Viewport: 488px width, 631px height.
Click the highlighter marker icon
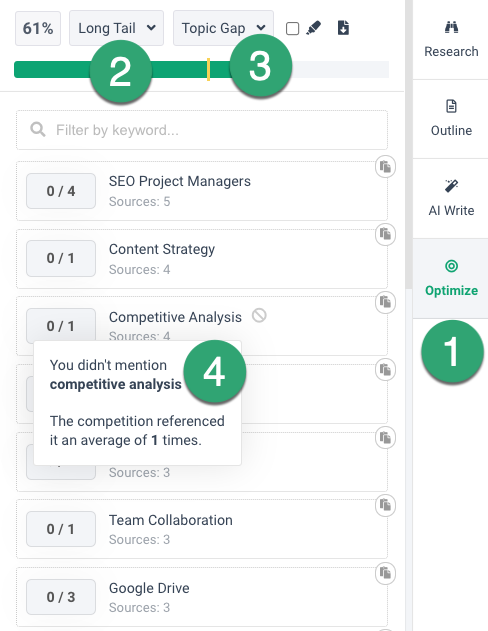(313, 28)
